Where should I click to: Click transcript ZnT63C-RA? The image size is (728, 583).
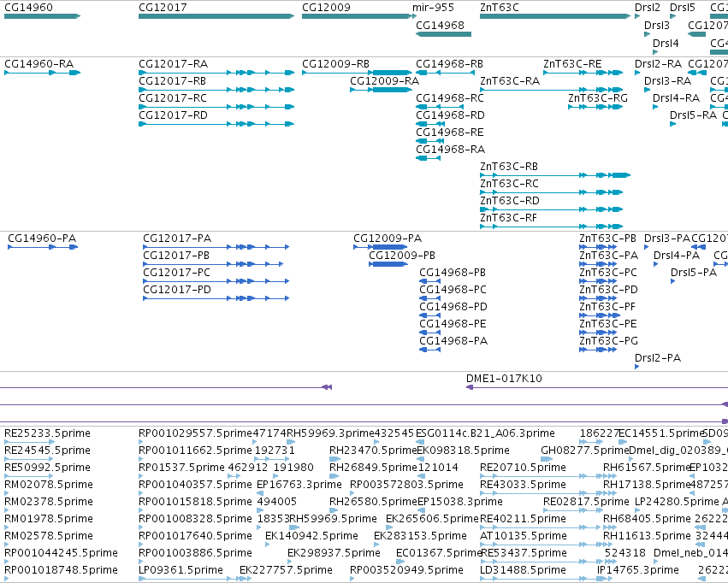[x=510, y=80]
